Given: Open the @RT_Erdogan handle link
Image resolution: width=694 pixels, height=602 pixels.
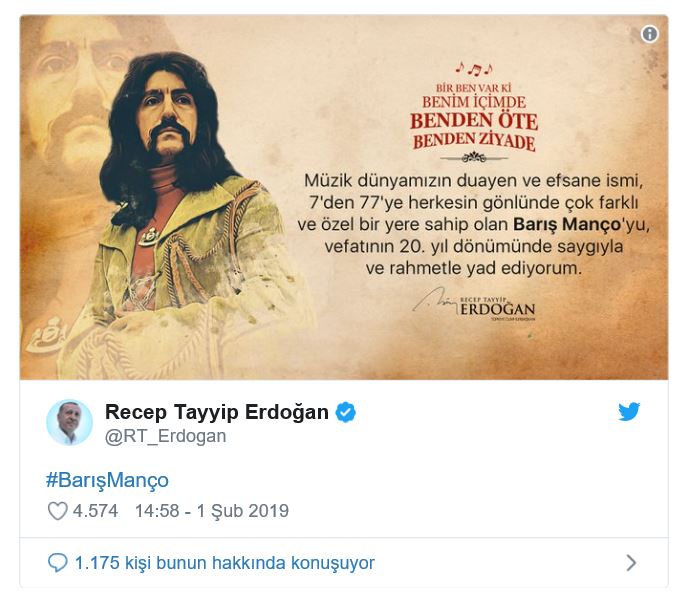Looking at the screenshot, I should click(166, 436).
